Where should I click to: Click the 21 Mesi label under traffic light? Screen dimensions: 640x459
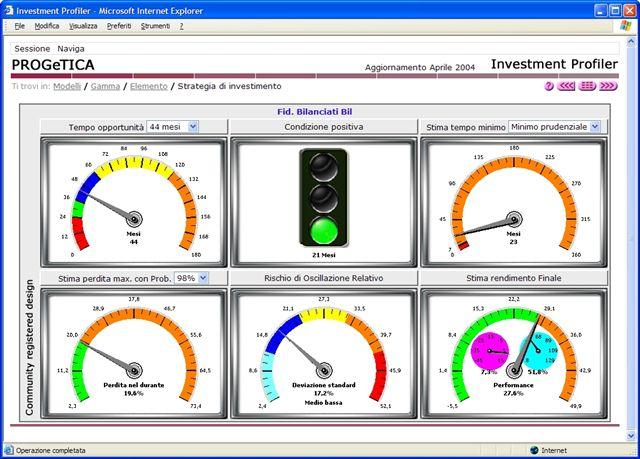pyautogui.click(x=324, y=255)
